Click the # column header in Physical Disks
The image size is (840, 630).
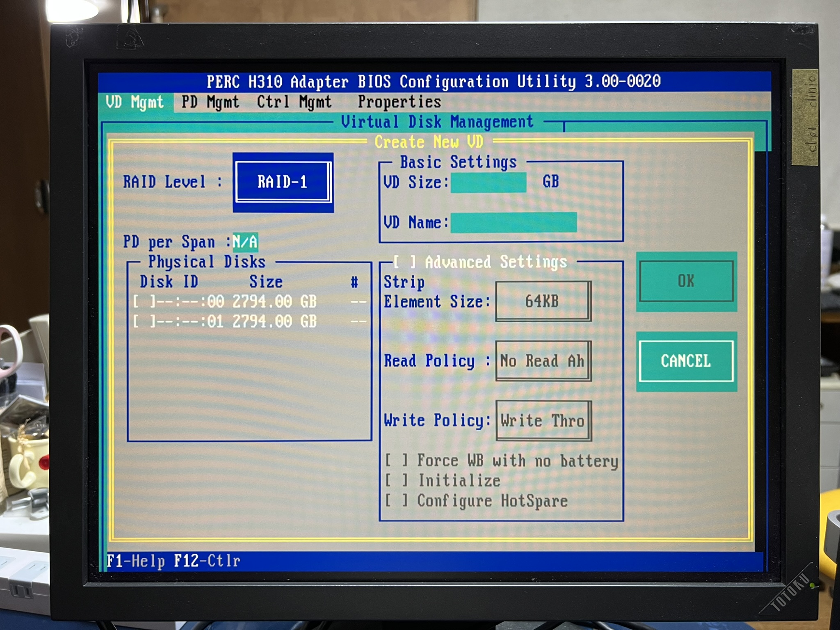pos(355,282)
